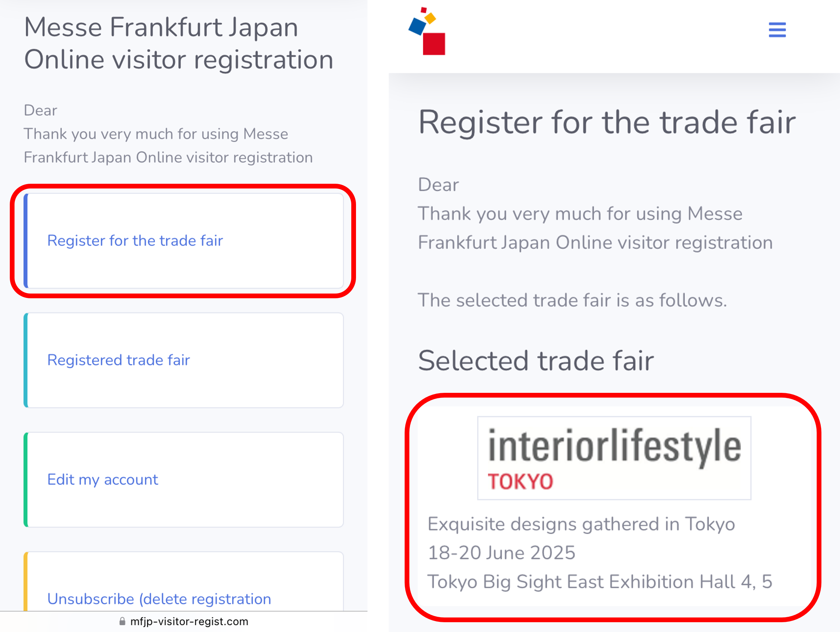Click the padlock icon beside the URL
This screenshot has width=840, height=632.
[x=122, y=622]
